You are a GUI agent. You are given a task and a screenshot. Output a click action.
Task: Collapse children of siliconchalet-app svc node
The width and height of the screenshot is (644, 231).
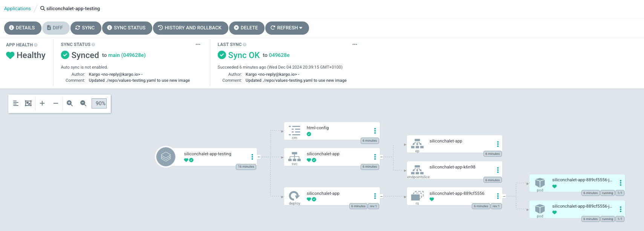point(381,157)
